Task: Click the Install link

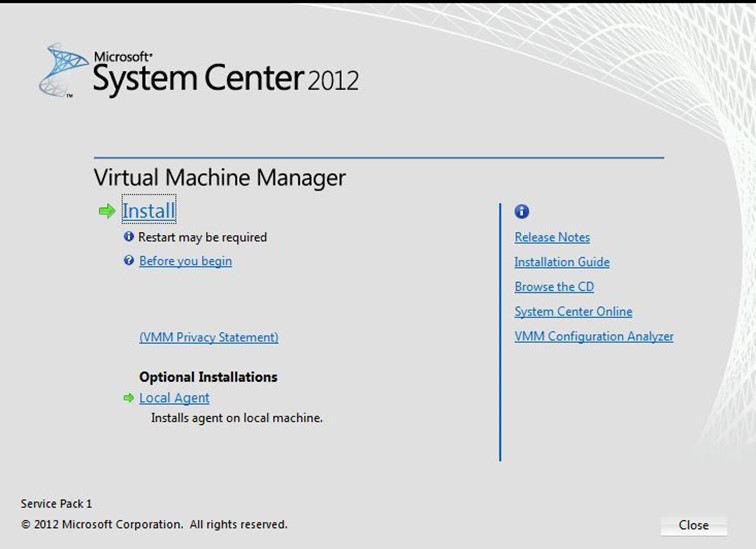Action: [149, 211]
